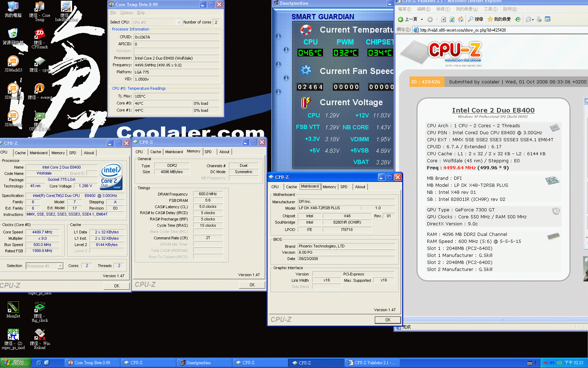Click the IE Refresh page icon
588x368 pixels.
[x=452, y=19]
